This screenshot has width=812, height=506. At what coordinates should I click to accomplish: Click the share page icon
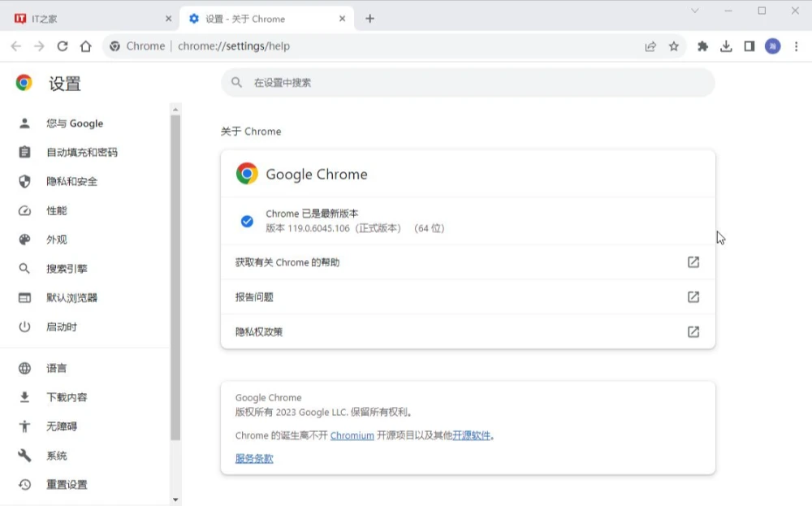pos(650,46)
